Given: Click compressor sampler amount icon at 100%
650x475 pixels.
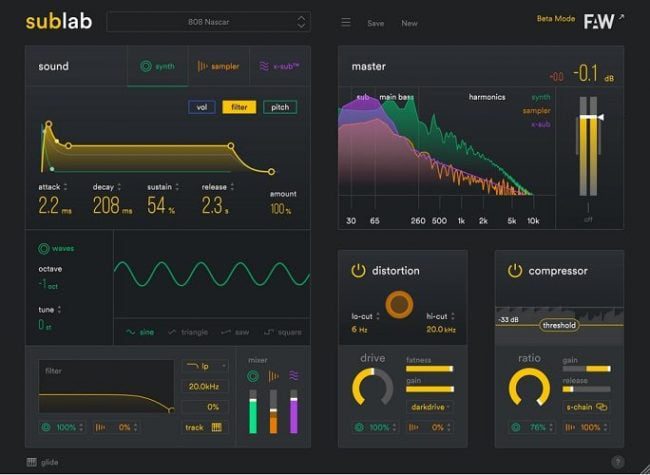Looking at the screenshot, I should 570,427.
